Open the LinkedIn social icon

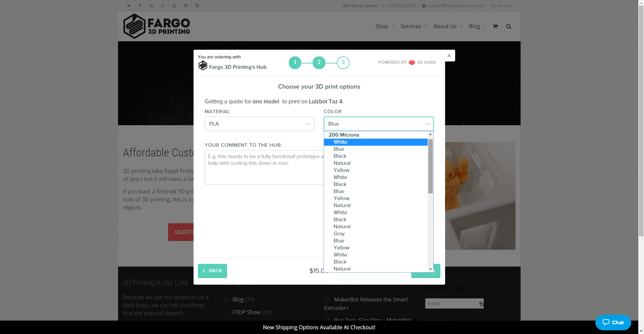(152, 6)
